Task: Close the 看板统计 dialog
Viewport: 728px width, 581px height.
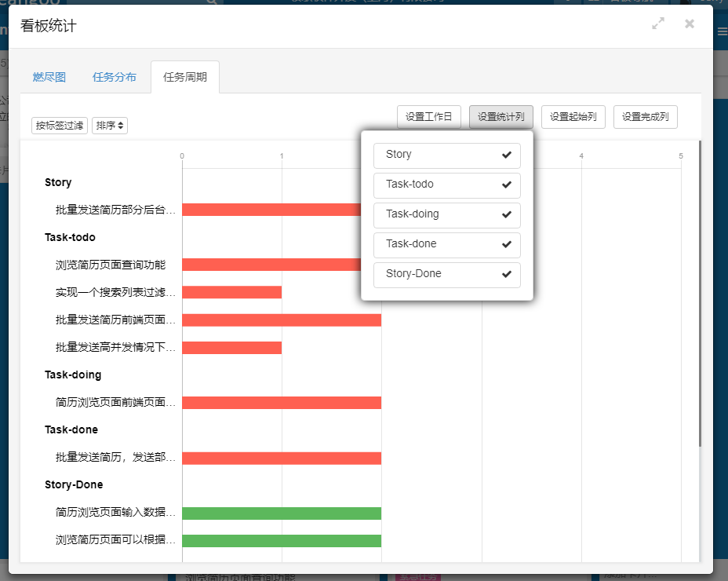Action: coord(690,24)
